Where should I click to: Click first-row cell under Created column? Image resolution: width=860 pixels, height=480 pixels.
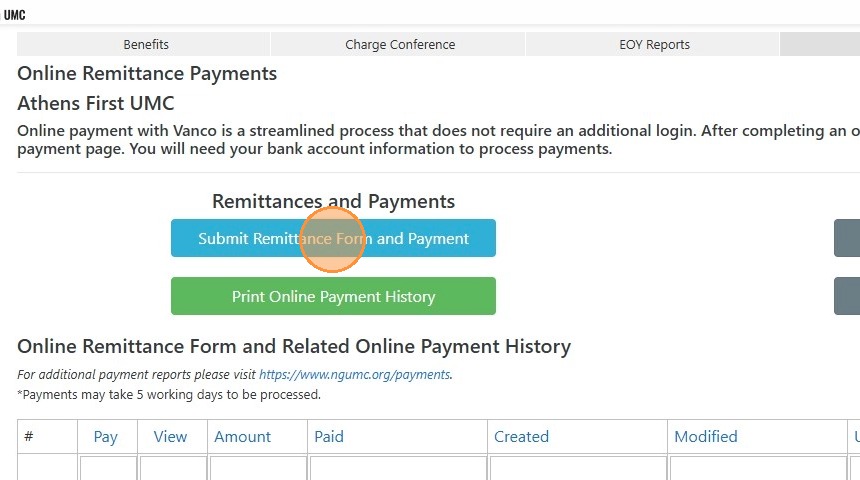click(x=577, y=468)
